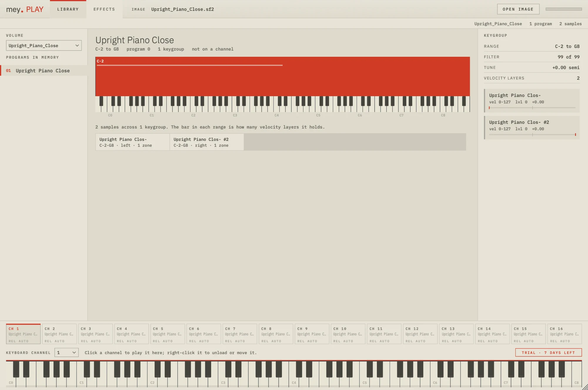Image resolution: width=588 pixels, height=390 pixels.
Task: Click the Upright_Piano_Close.sf2 image filename
Action: pos(183,9)
